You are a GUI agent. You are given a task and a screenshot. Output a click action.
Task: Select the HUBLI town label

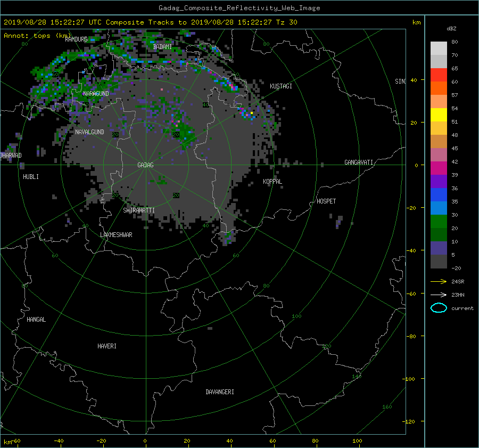tap(31, 177)
